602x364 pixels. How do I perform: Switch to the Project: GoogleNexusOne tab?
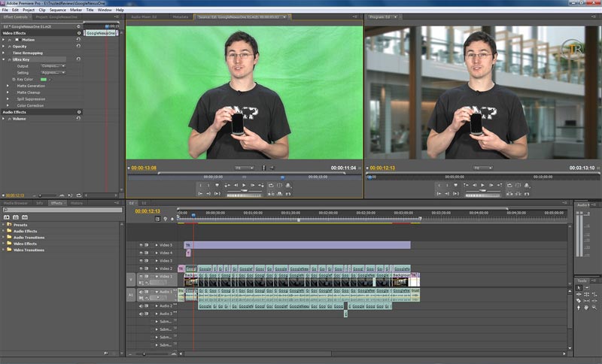coord(56,17)
